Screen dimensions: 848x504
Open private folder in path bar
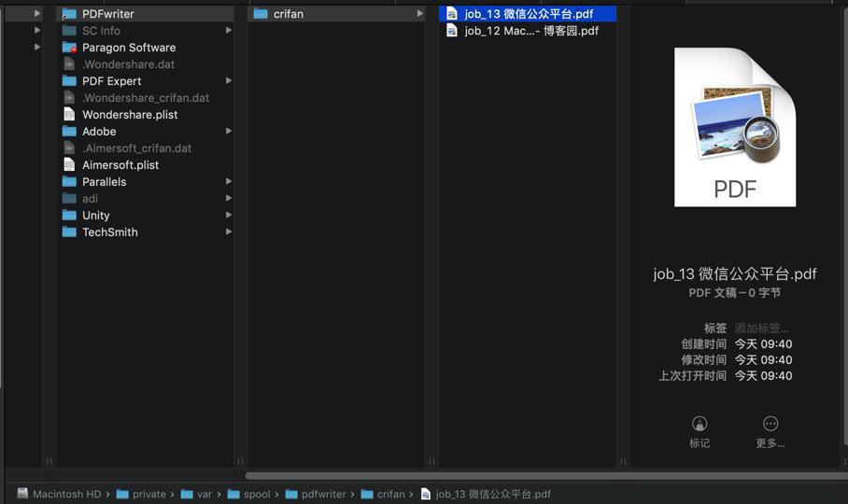[141, 494]
